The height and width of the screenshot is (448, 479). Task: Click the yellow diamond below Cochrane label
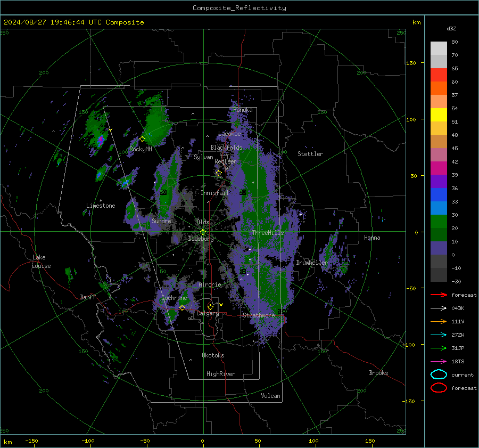click(182, 308)
